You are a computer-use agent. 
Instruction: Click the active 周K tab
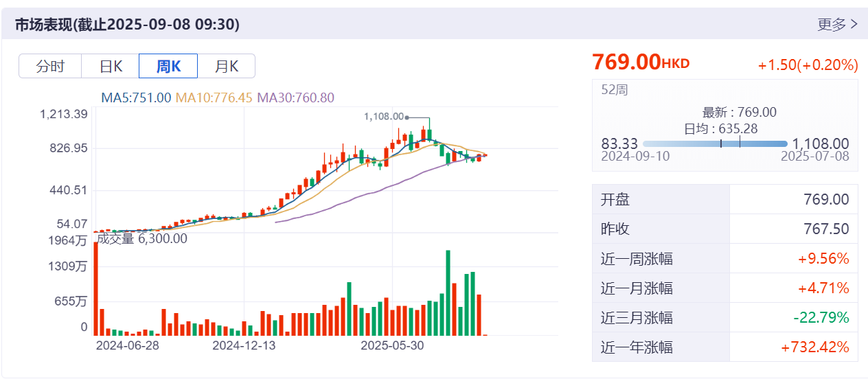click(168, 67)
